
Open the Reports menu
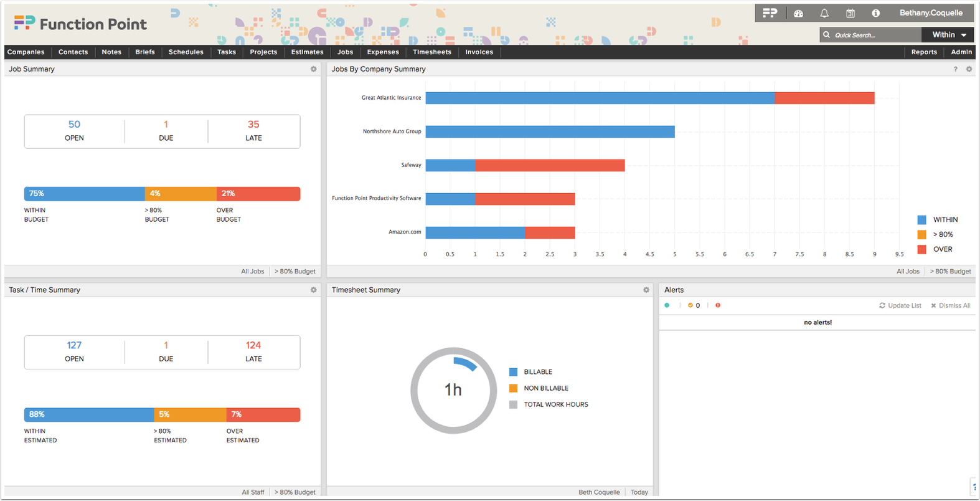924,52
